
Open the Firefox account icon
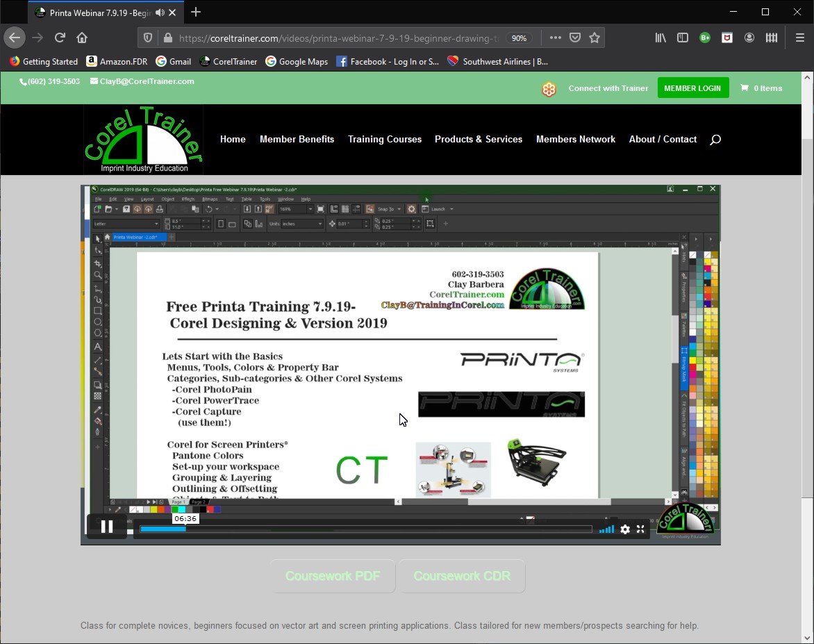(749, 38)
